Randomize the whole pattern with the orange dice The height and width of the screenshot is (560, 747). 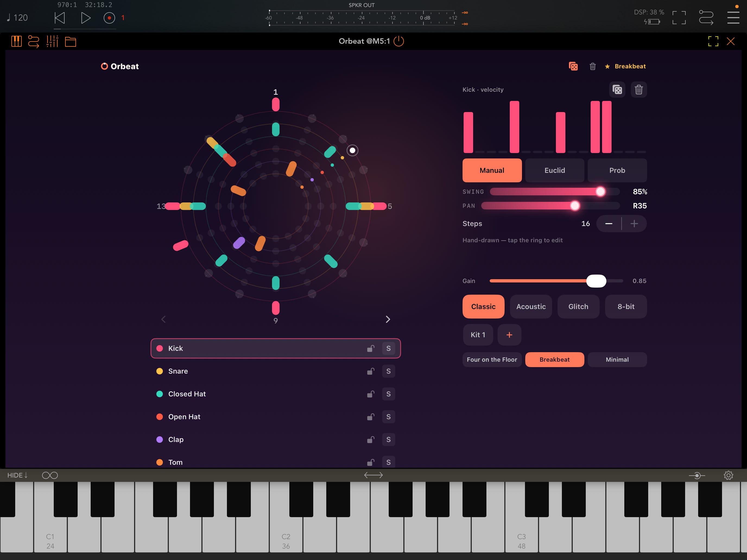tap(573, 66)
